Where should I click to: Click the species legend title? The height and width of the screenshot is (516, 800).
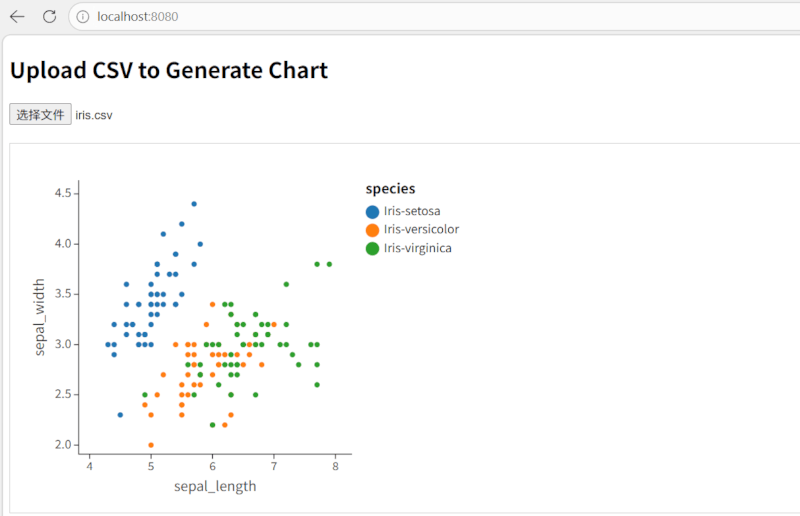point(390,188)
